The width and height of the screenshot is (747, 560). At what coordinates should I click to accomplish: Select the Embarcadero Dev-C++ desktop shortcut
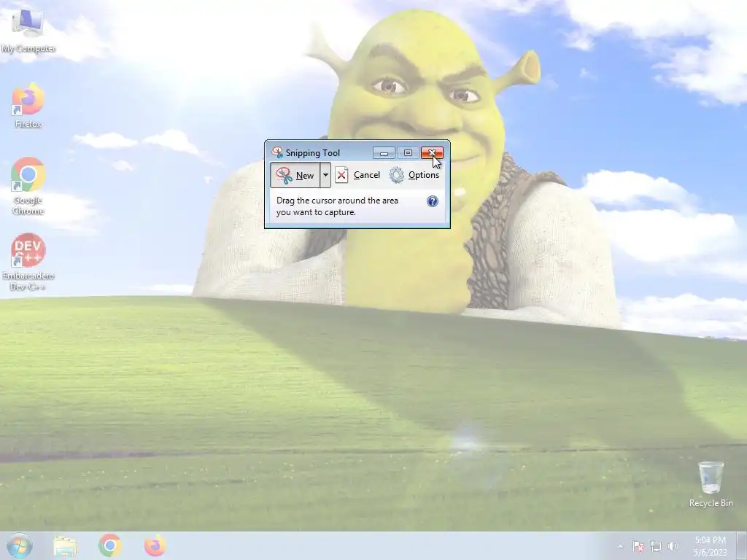tap(28, 262)
